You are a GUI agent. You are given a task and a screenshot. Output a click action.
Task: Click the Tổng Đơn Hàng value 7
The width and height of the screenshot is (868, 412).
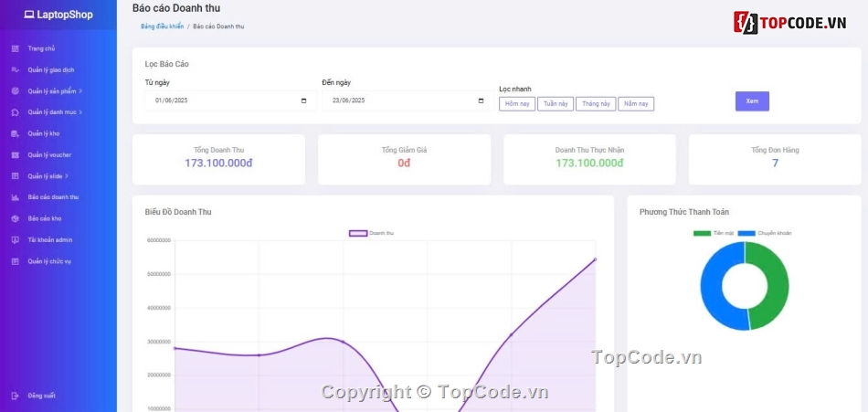click(x=775, y=164)
